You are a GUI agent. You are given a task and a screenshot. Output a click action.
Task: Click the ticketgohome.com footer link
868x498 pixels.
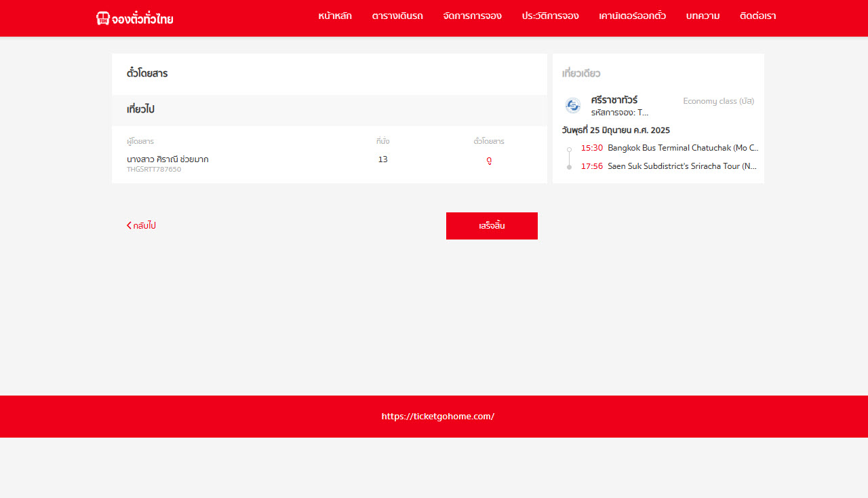click(437, 417)
